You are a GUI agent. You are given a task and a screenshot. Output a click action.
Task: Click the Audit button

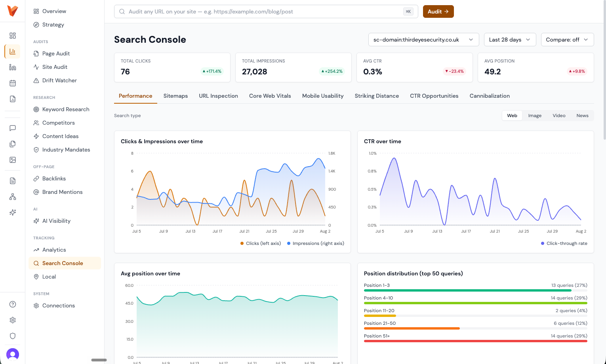pos(438,11)
